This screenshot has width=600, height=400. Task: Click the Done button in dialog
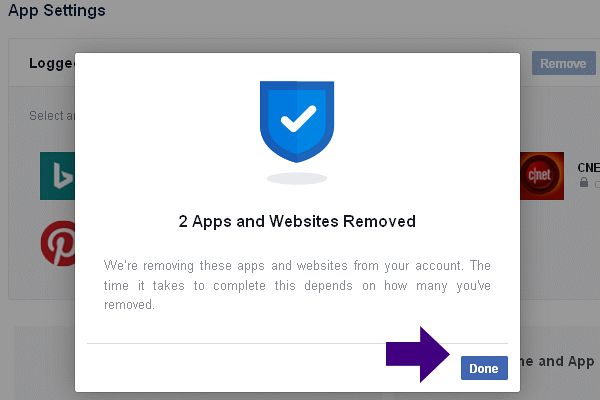click(484, 368)
